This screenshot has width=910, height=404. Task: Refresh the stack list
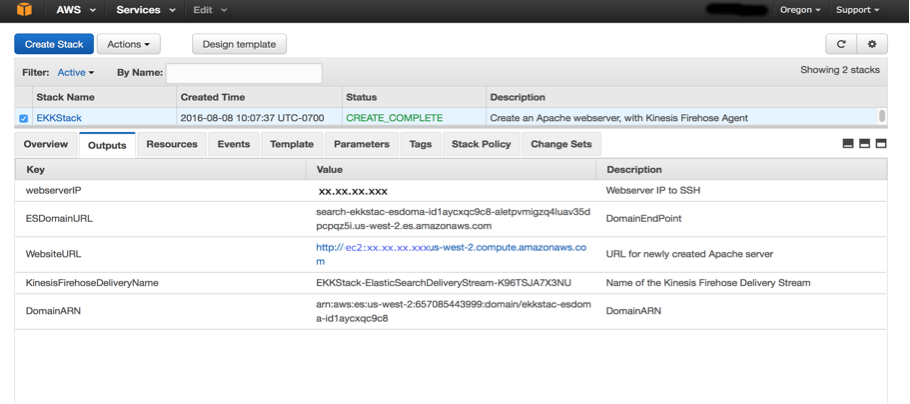pyautogui.click(x=841, y=44)
